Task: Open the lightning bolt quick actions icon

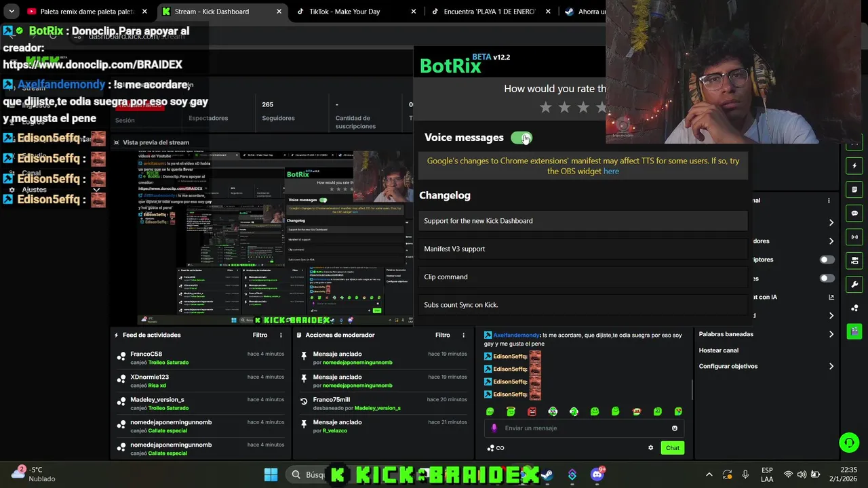Action: [x=854, y=166]
